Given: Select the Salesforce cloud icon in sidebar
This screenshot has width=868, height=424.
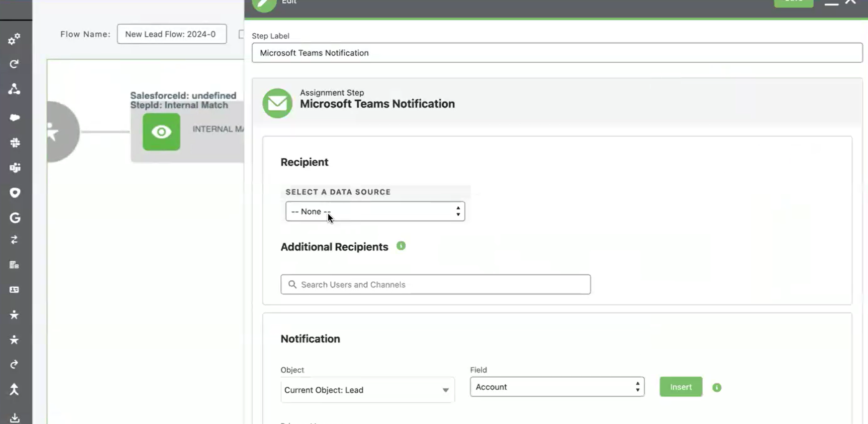Looking at the screenshot, I should tap(14, 117).
